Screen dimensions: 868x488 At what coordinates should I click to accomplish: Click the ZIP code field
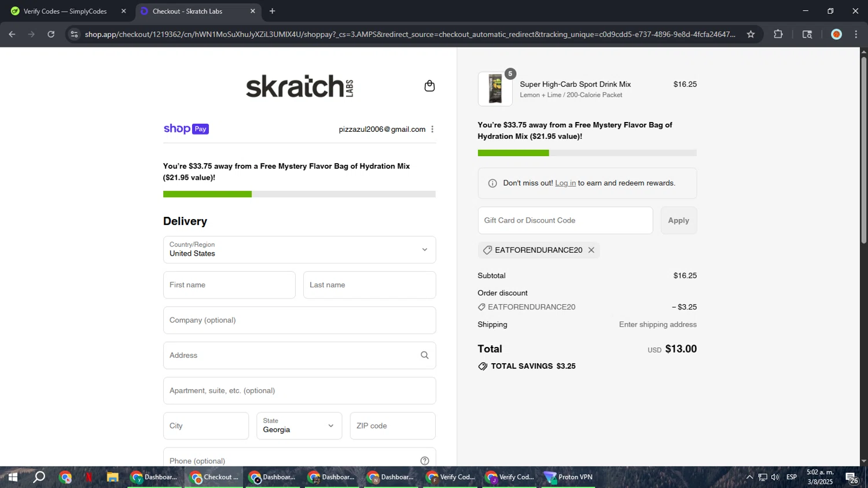pyautogui.click(x=392, y=426)
